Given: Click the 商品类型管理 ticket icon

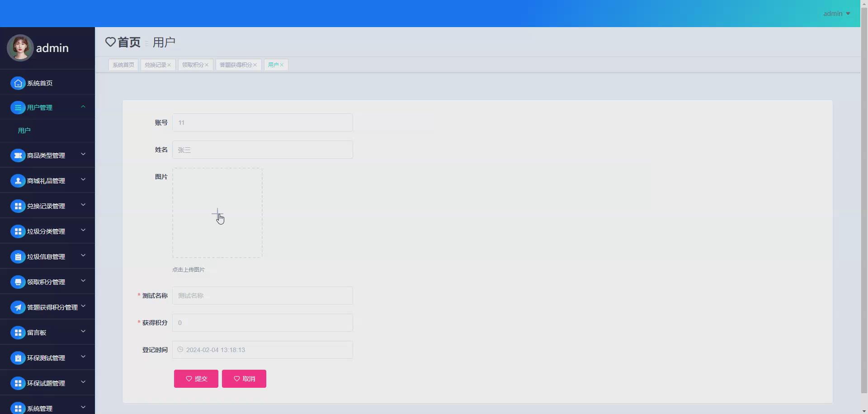Looking at the screenshot, I should [18, 155].
